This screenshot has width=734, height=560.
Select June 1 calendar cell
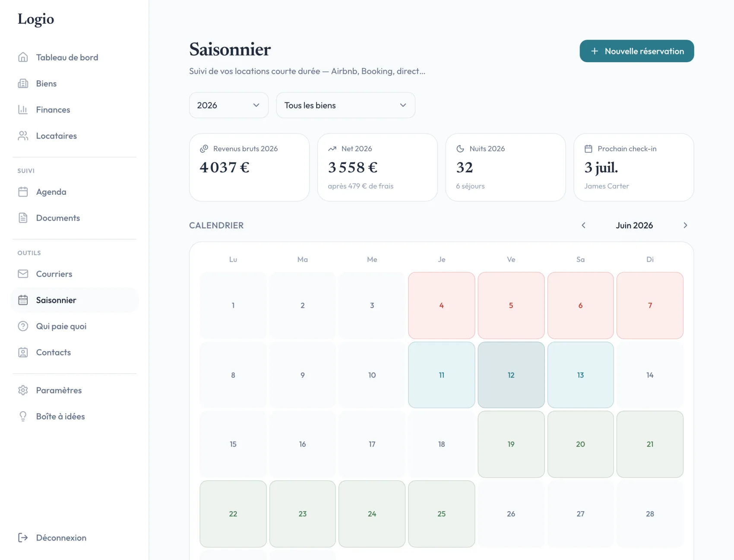coord(233,305)
